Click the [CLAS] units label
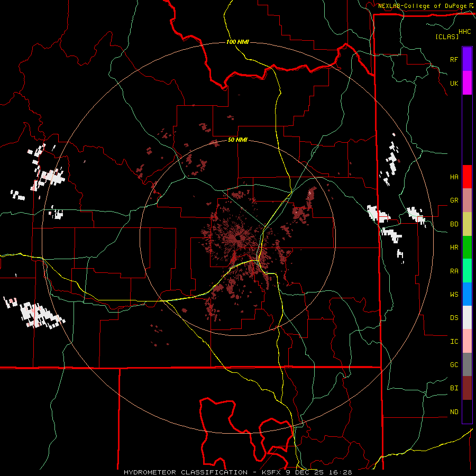 tap(447, 36)
